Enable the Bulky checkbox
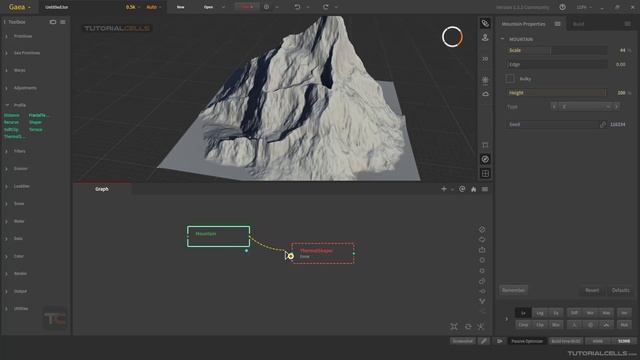Viewport: 640px width, 360px height. [x=510, y=78]
